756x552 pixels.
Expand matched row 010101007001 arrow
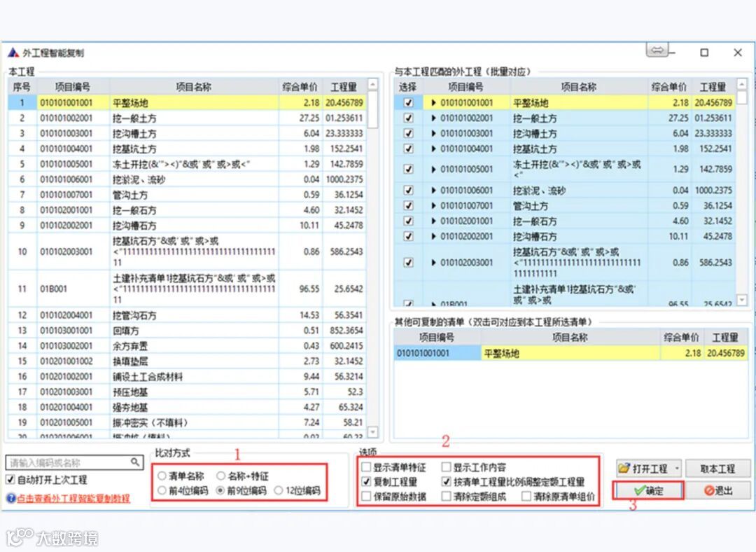[x=433, y=205]
